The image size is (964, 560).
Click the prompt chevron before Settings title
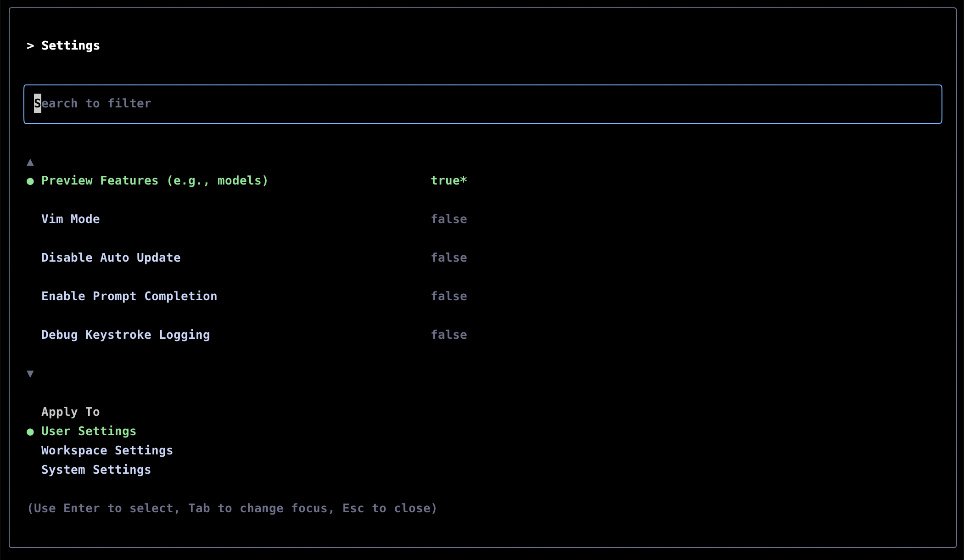(x=30, y=46)
